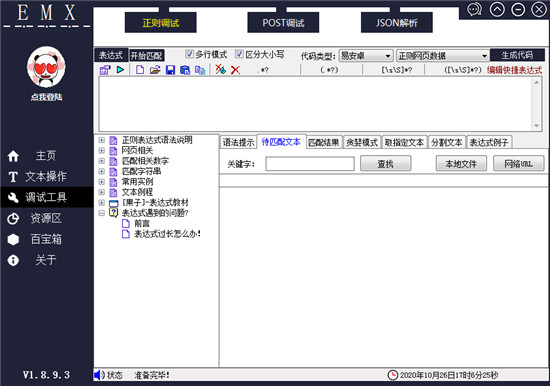
Task: Click the speaker icon in status bar
Action: coord(99,375)
